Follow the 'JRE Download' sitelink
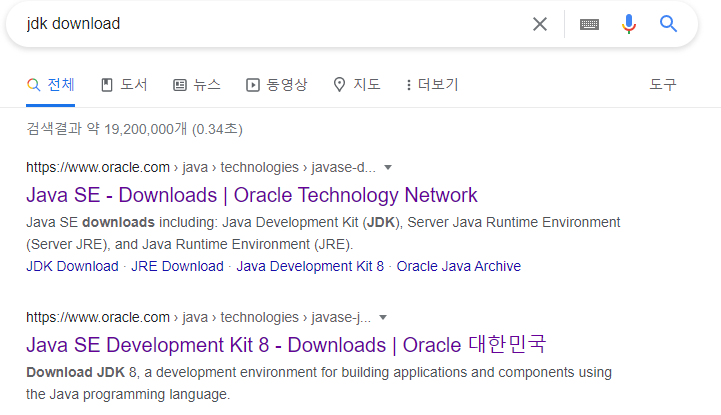The height and width of the screenshot is (415, 721). click(177, 266)
